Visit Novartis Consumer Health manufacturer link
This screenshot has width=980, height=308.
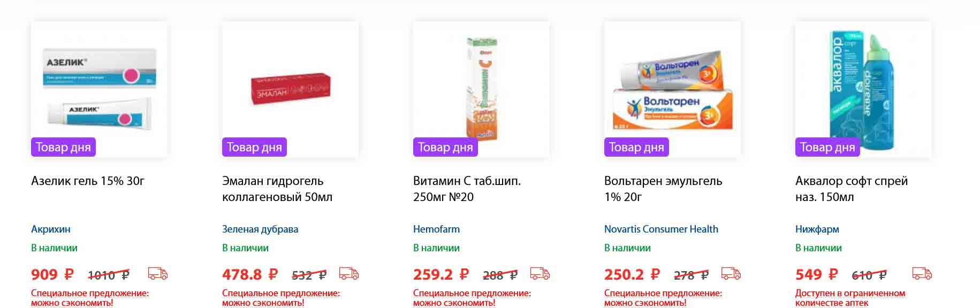click(661, 229)
